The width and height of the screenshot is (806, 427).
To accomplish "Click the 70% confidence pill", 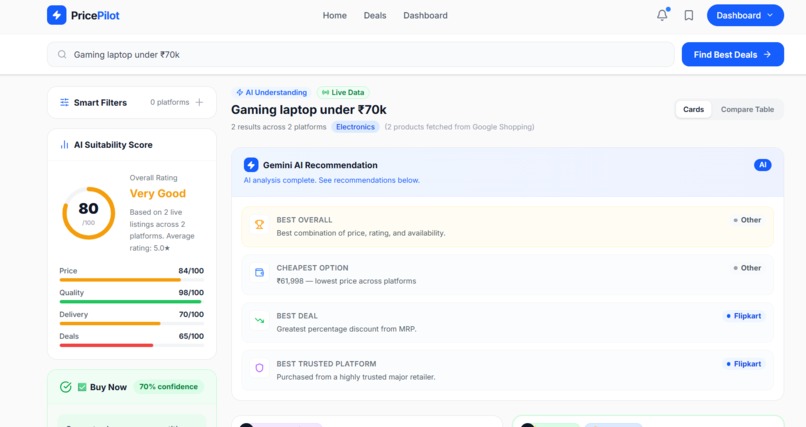I will [169, 387].
